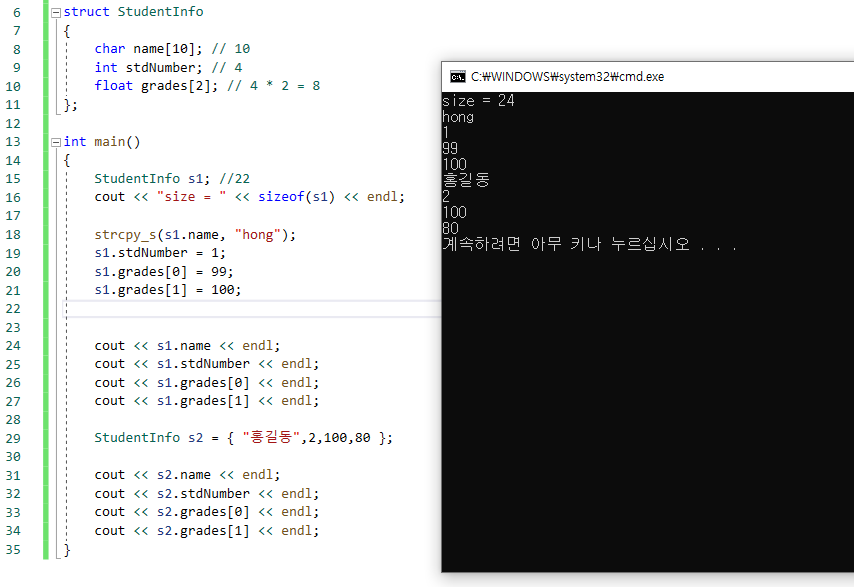The image size is (854, 587).
Task: Click line number 22 in the gutter
Action: pos(13,309)
